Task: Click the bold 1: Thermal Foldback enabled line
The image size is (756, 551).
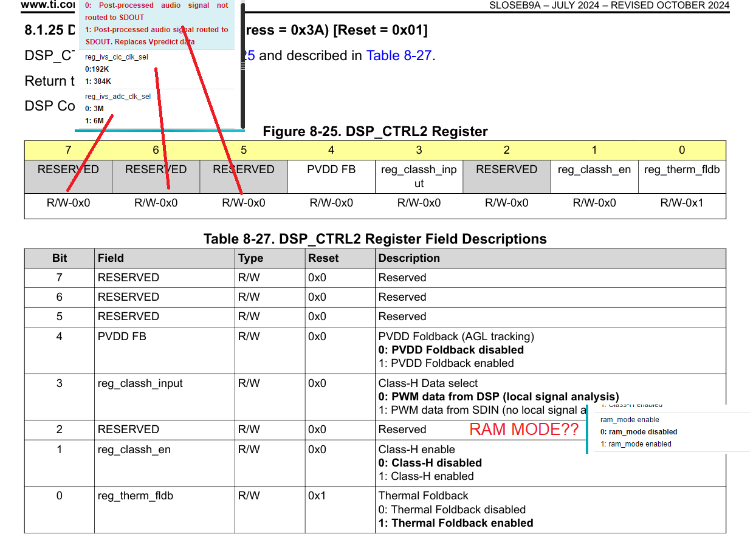Action: [456, 523]
